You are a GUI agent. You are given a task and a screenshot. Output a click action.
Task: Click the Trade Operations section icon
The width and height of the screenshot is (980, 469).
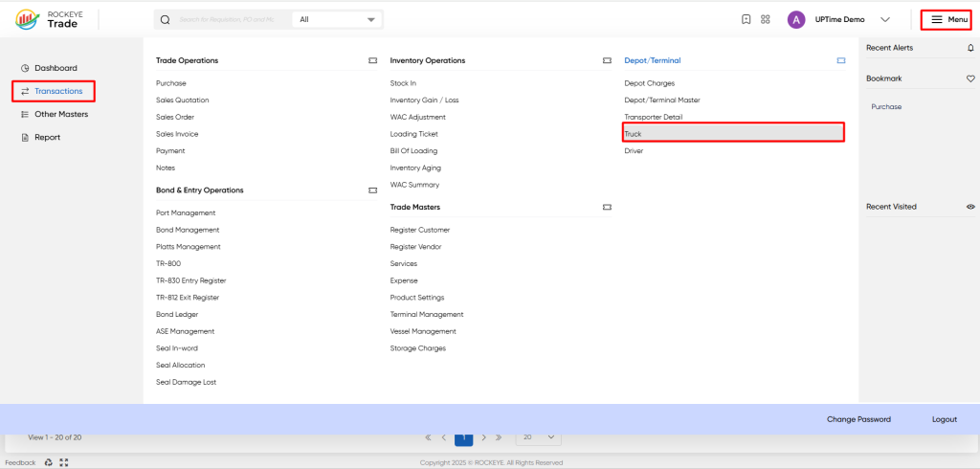[x=373, y=60]
